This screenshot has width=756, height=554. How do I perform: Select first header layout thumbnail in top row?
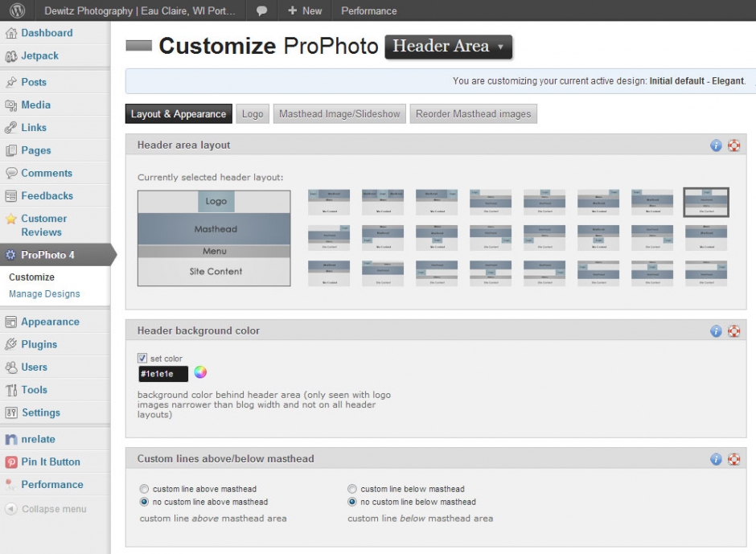point(329,202)
